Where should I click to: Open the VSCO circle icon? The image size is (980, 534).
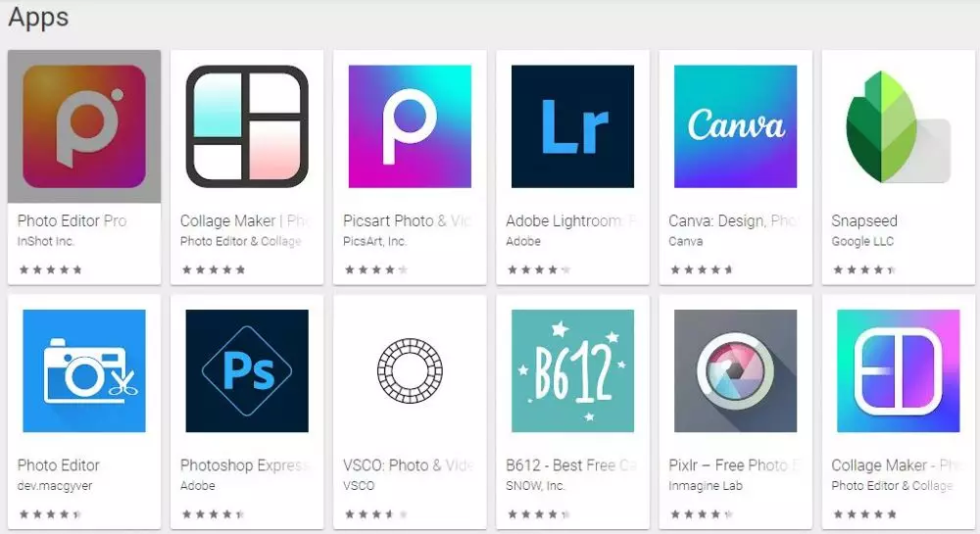[410, 371]
